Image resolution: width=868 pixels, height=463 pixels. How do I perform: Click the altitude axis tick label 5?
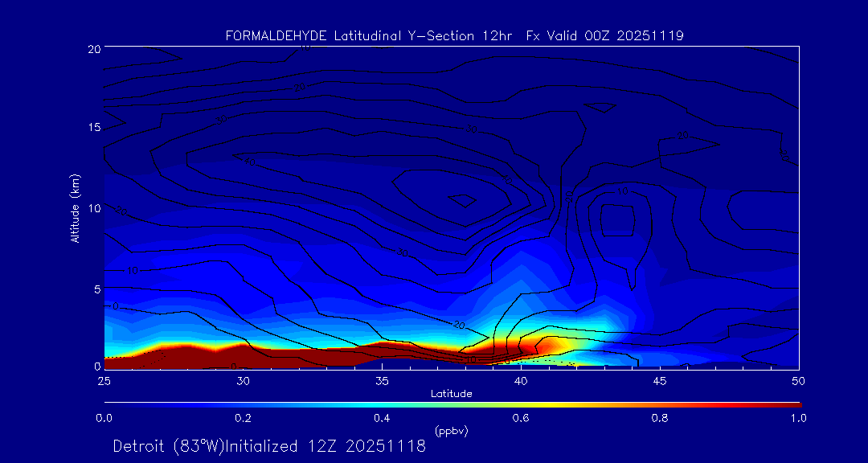point(96,289)
